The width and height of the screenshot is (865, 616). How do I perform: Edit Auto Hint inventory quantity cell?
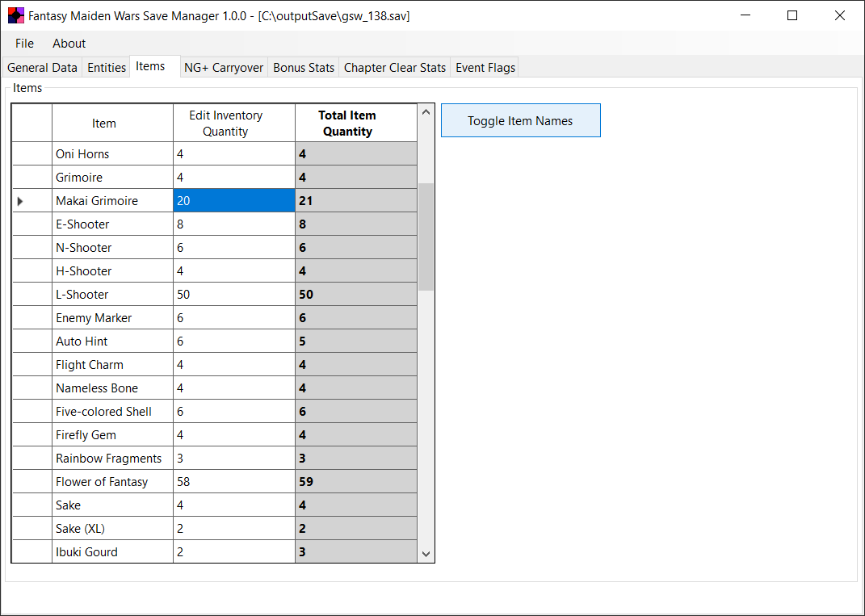(x=234, y=342)
